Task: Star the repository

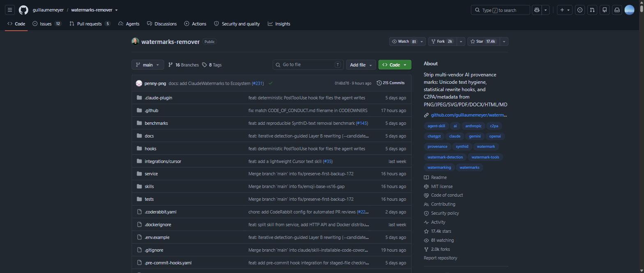Action: click(483, 41)
